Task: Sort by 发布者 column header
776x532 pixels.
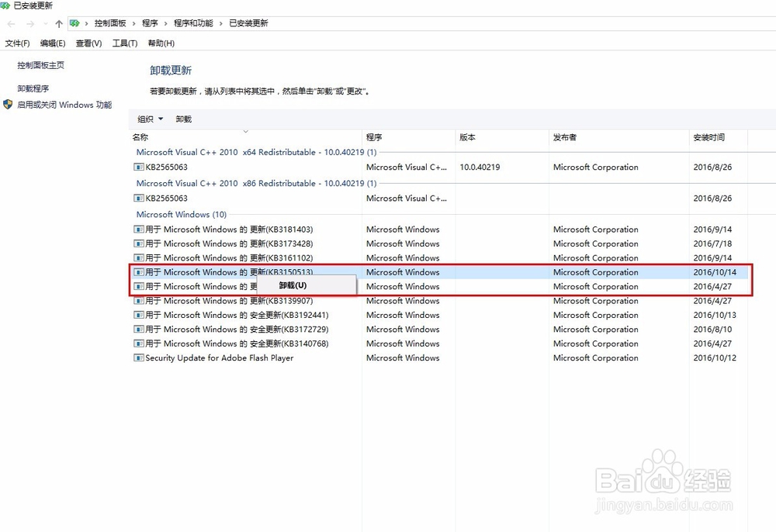Action: click(619, 137)
